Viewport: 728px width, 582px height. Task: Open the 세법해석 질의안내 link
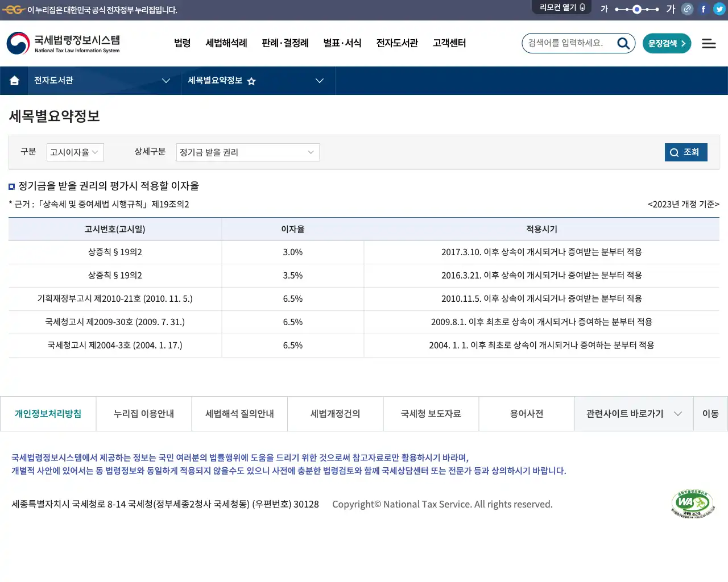[239, 414]
